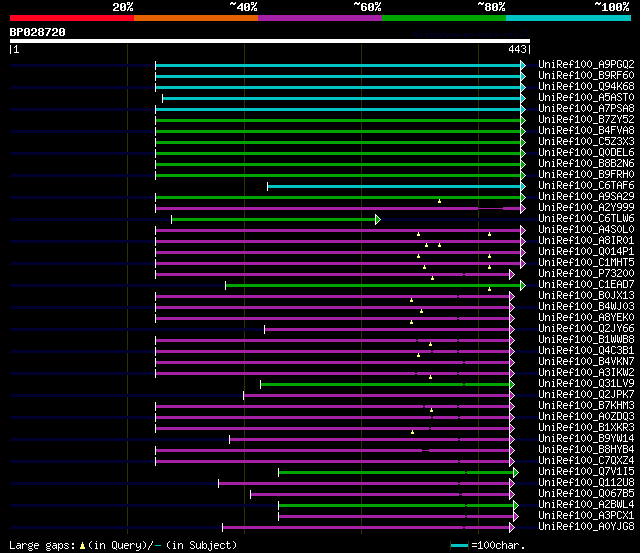Click the UniRef100_A2BWL4 label
Screen dimensions: 640x553
click(586, 505)
